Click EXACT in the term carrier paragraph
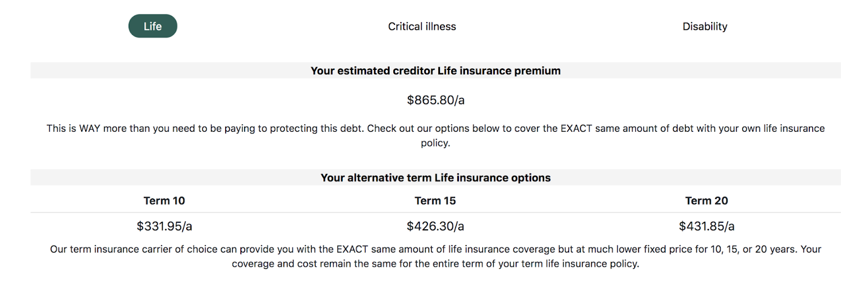This screenshot has height=303, width=868. (x=352, y=249)
